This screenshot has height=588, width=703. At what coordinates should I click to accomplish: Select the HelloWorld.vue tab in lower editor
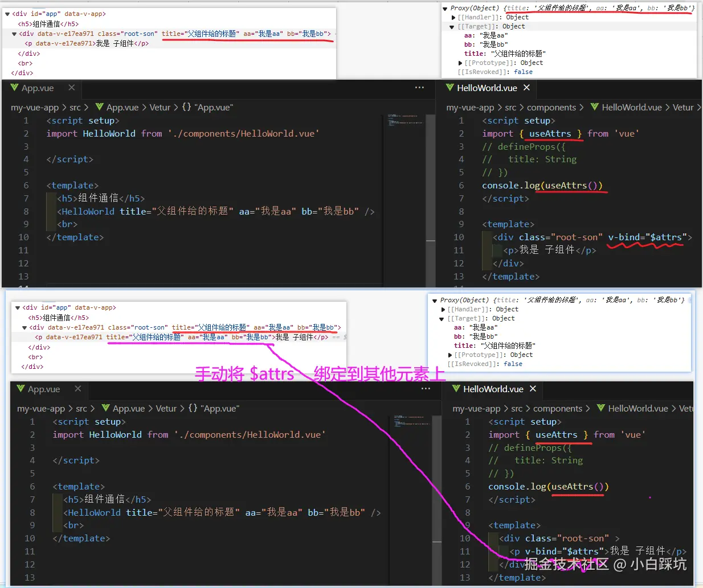[x=494, y=389]
